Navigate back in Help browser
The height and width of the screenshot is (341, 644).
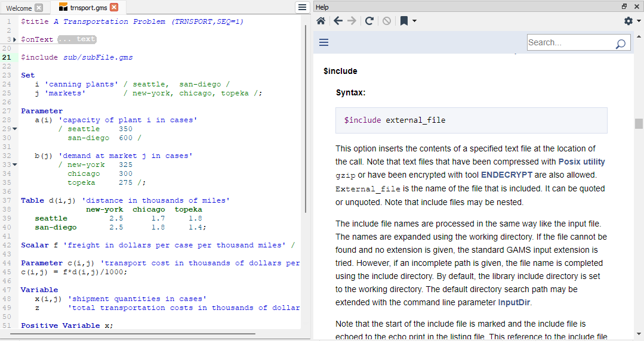pyautogui.click(x=338, y=21)
